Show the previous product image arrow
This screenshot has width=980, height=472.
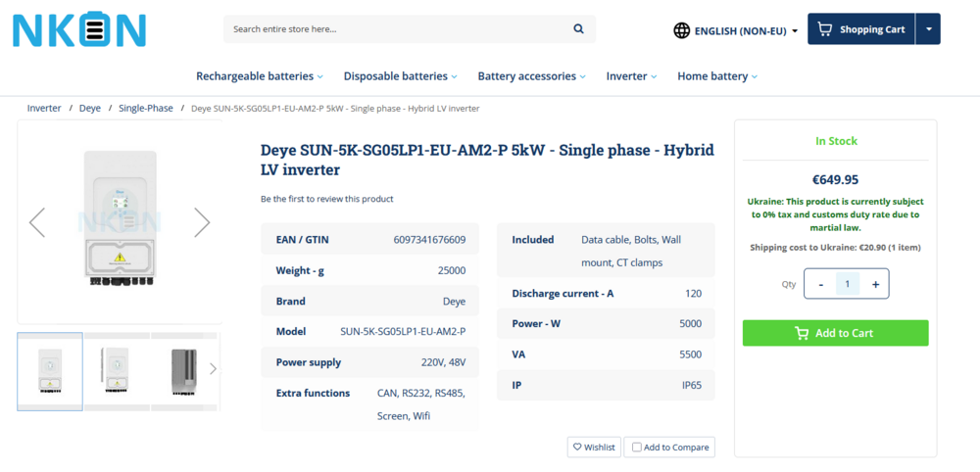pos(37,222)
